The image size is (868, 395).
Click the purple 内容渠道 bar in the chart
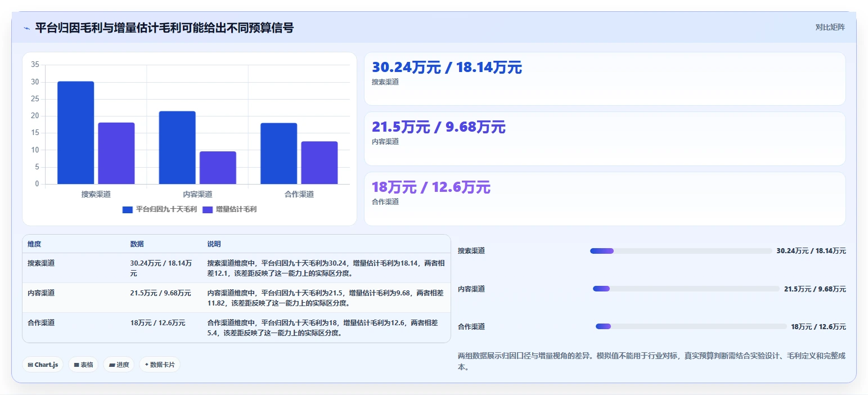tap(218, 168)
